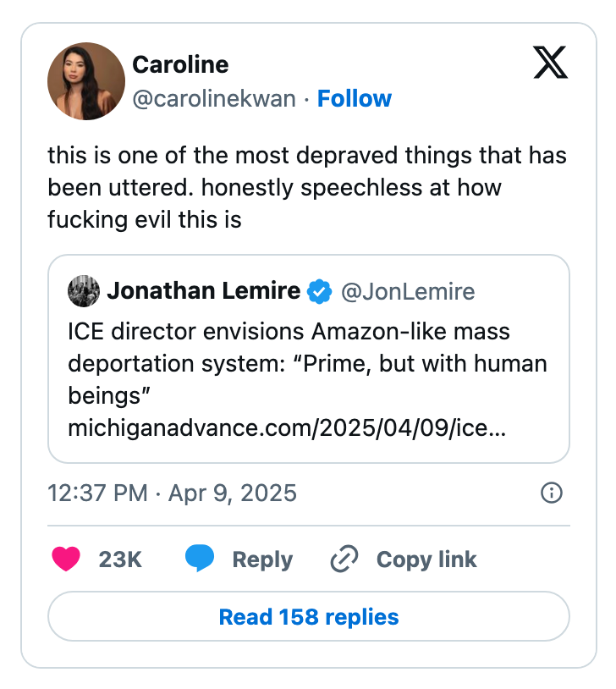Click the Reply speech bubble icon
Viewport: 616px width, 689px height.
tap(198, 559)
